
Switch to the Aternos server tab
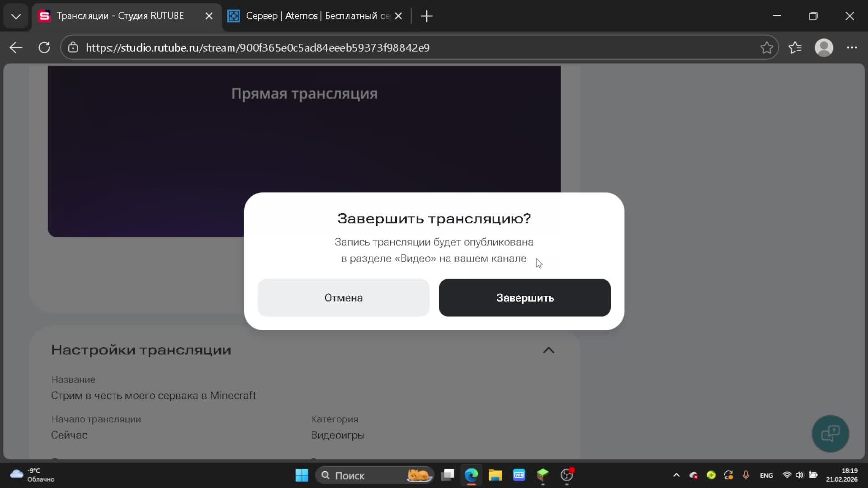(312, 15)
